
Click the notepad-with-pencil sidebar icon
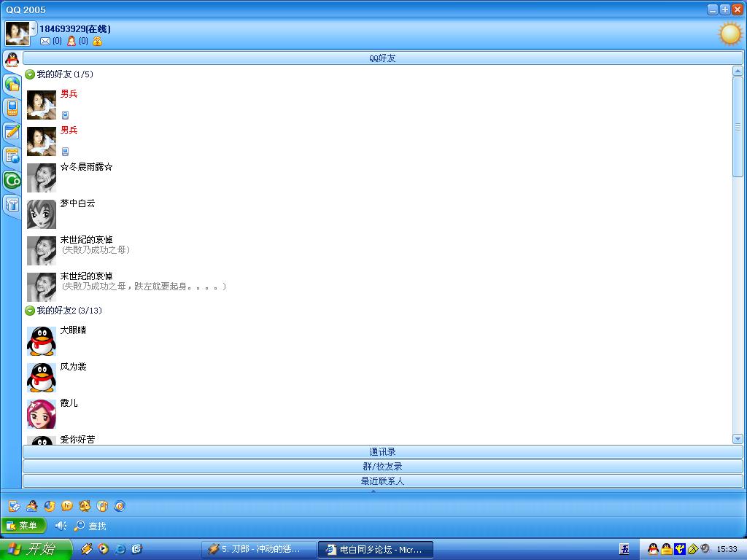[x=12, y=132]
